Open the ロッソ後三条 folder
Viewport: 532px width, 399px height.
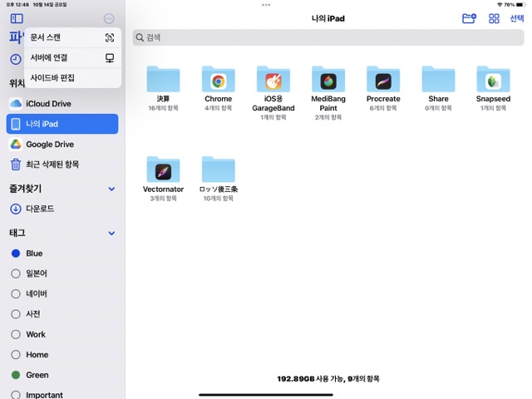point(218,179)
